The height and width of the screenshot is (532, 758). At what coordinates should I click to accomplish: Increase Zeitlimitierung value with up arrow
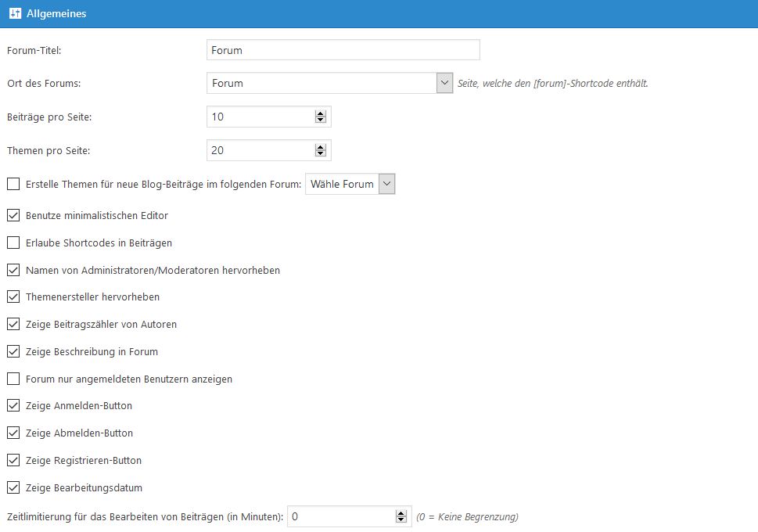click(401, 513)
